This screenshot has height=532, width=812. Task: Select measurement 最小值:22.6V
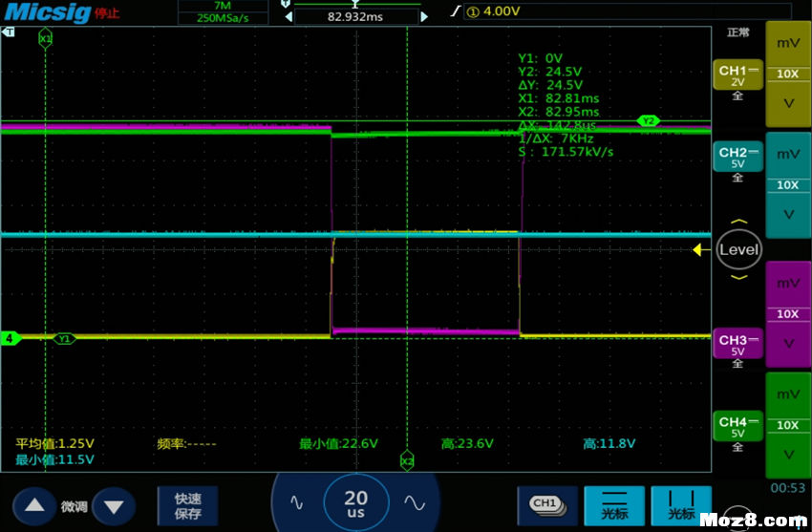[339, 443]
